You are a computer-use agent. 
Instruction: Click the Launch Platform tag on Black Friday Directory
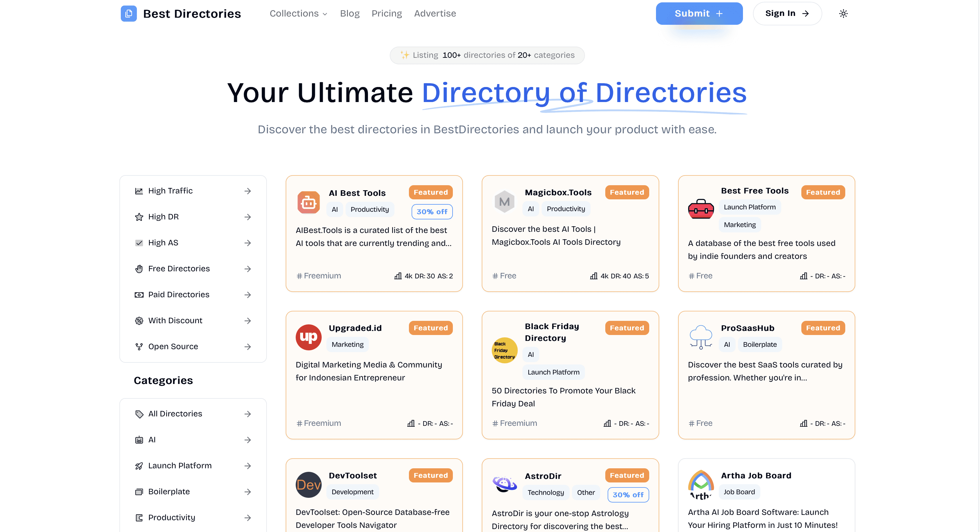coord(553,372)
